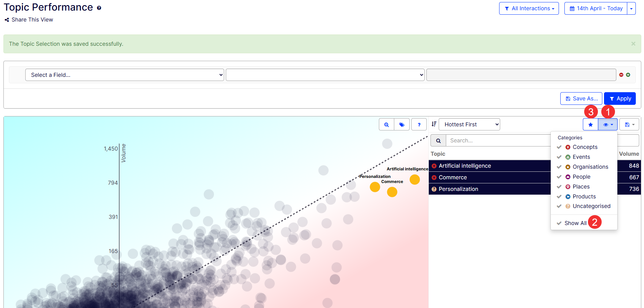Select Show All in categories menu
The width and height of the screenshot is (644, 308).
pyautogui.click(x=575, y=223)
